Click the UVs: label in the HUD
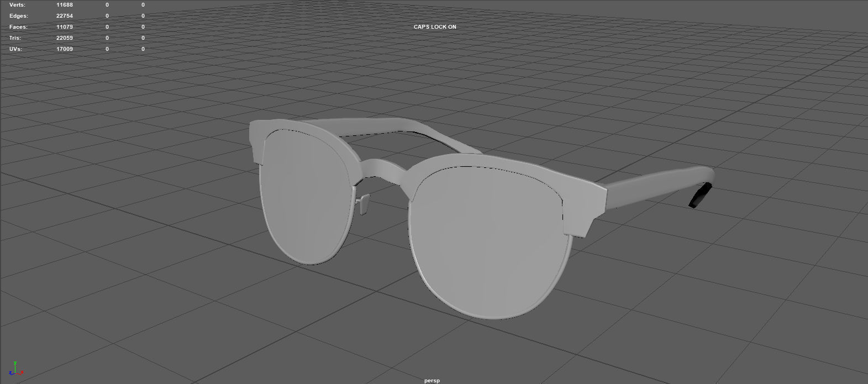The width and height of the screenshot is (868, 384). click(17, 49)
